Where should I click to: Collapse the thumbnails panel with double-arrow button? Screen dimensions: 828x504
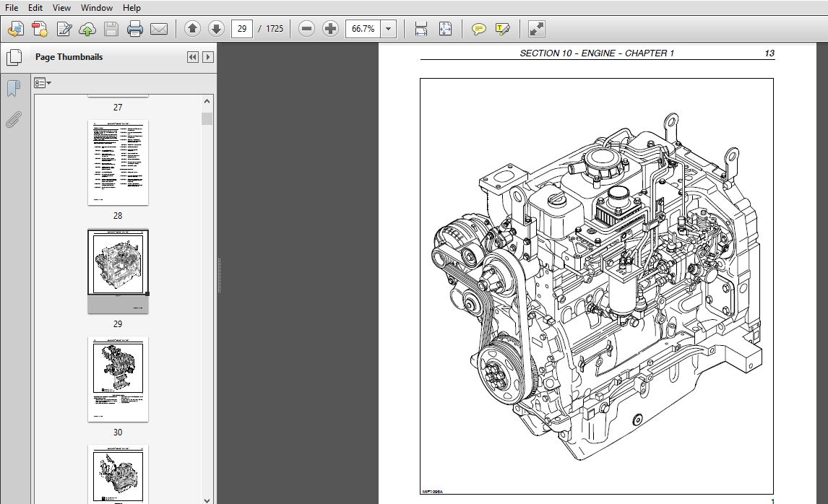[193, 57]
